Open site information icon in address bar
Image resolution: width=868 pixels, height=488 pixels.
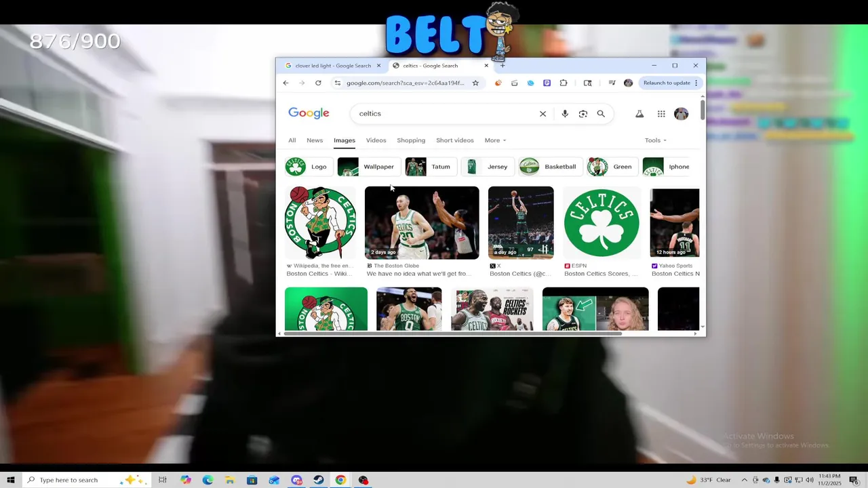(x=337, y=83)
